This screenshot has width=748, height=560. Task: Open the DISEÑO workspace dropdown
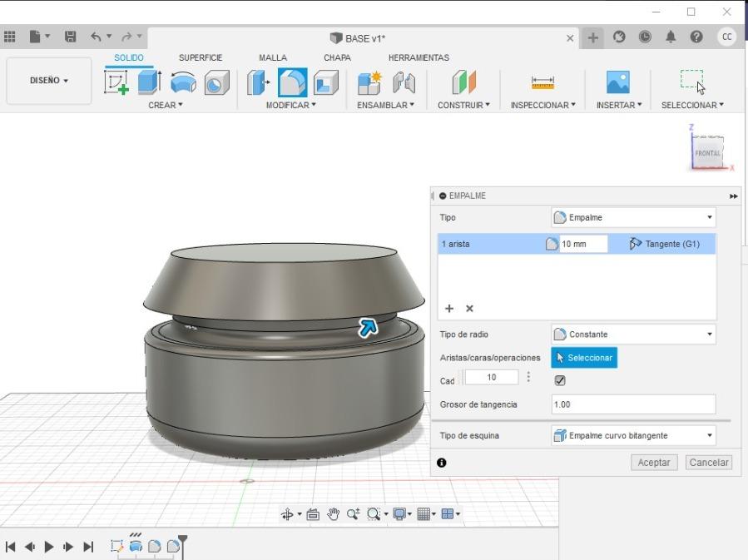pos(49,81)
